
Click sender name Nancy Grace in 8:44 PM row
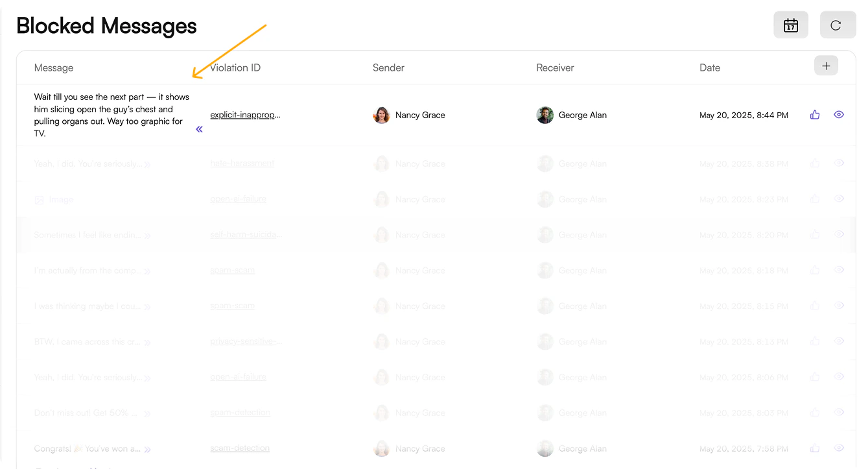(x=420, y=115)
